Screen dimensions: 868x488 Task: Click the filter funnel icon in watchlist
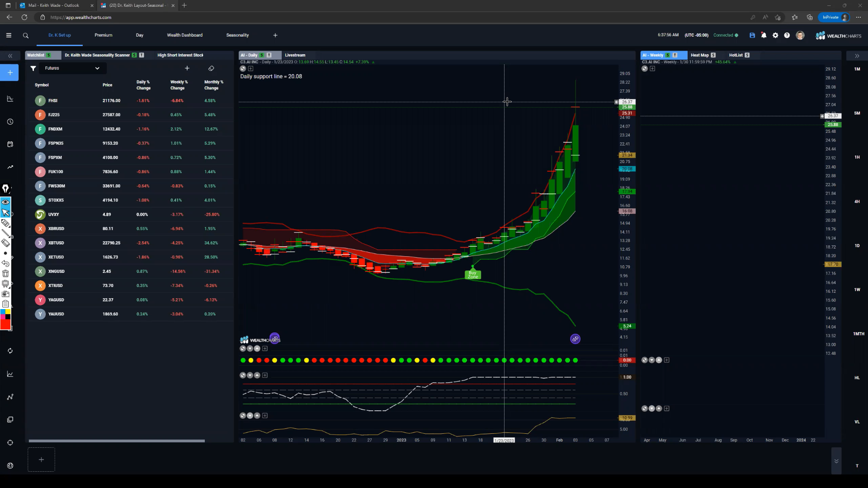coord(33,68)
